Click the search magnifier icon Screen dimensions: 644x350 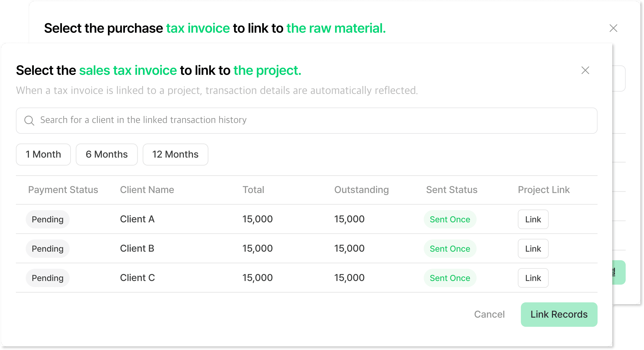pos(29,120)
